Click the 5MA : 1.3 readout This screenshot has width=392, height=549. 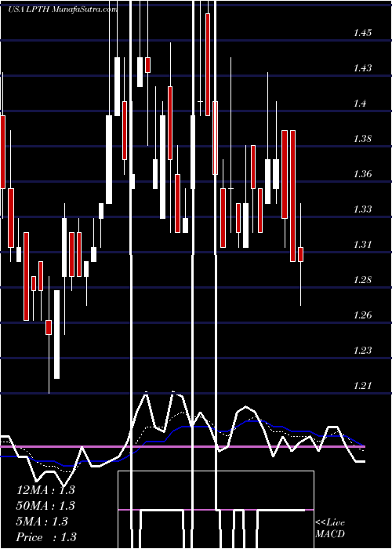pos(42,522)
